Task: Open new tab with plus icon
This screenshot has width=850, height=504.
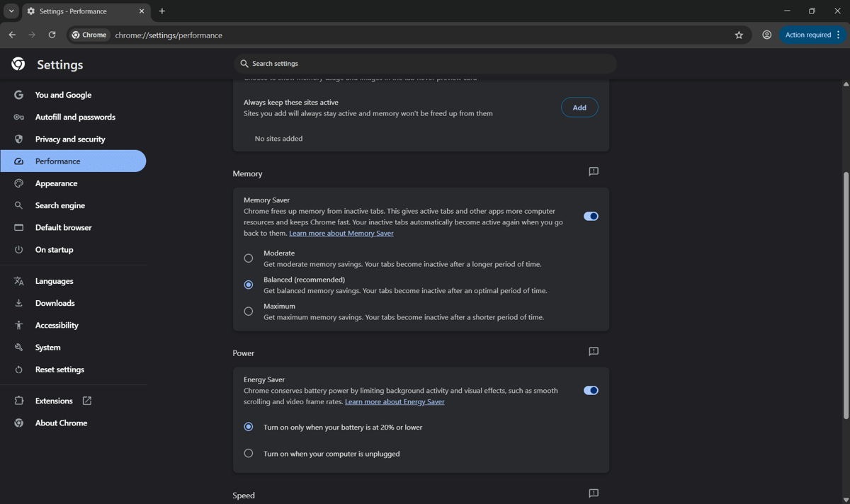Action: (162, 11)
